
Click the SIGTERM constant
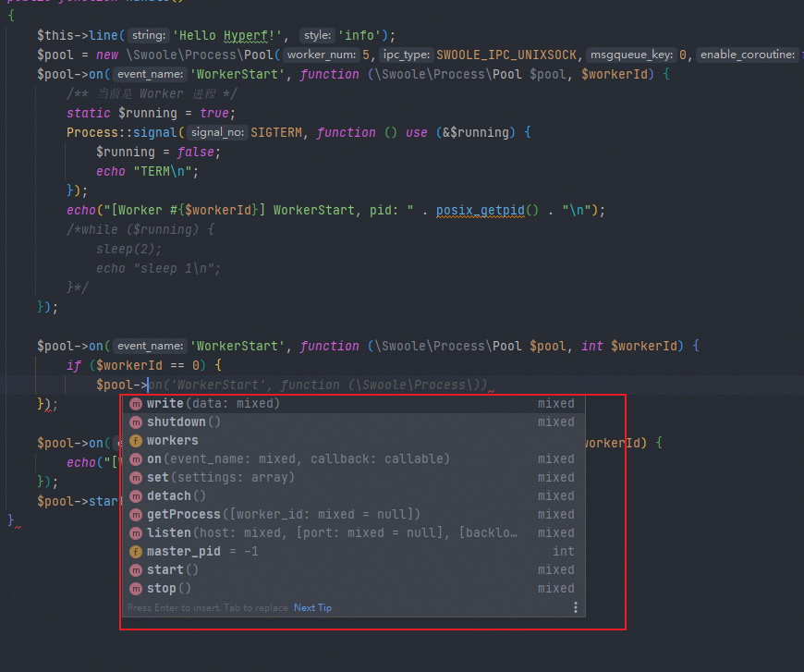click(x=276, y=132)
